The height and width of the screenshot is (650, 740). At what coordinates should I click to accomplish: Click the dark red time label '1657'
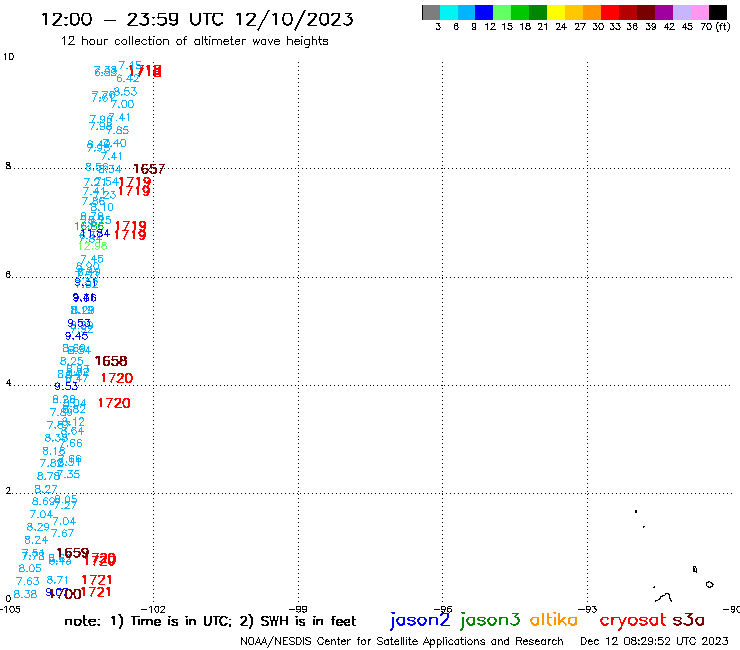[149, 169]
